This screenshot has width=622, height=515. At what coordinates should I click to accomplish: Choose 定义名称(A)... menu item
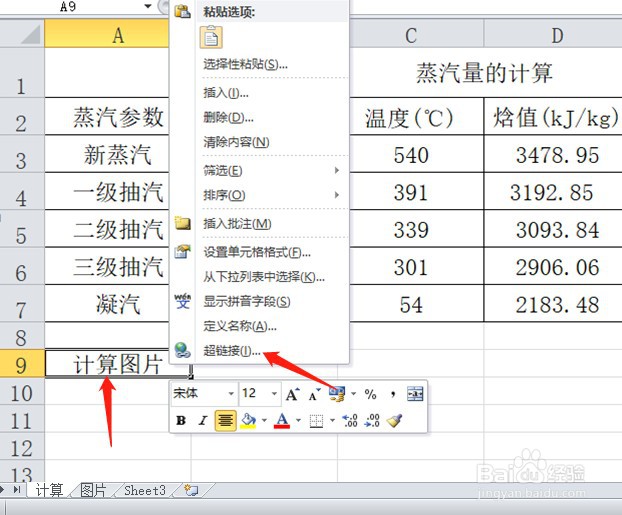click(x=240, y=326)
